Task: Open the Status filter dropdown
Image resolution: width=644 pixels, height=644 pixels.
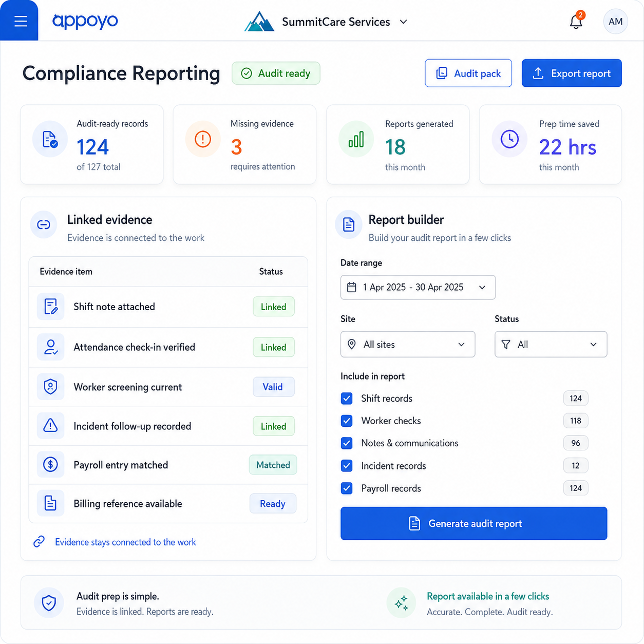Action: pos(551,344)
